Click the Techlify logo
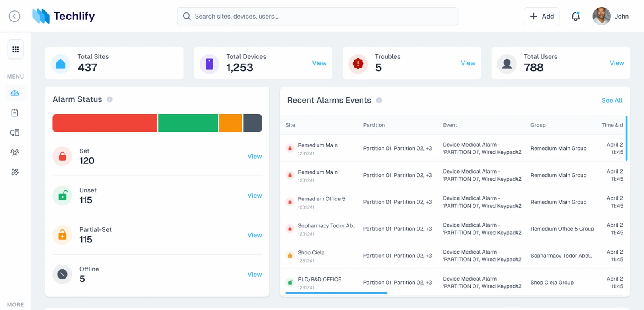 tap(64, 16)
